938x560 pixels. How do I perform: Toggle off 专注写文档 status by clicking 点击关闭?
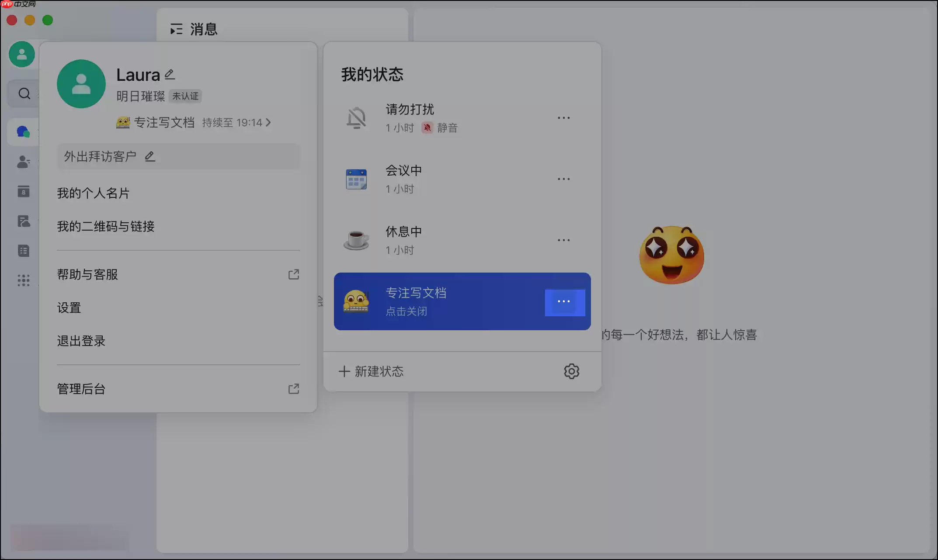[406, 311]
